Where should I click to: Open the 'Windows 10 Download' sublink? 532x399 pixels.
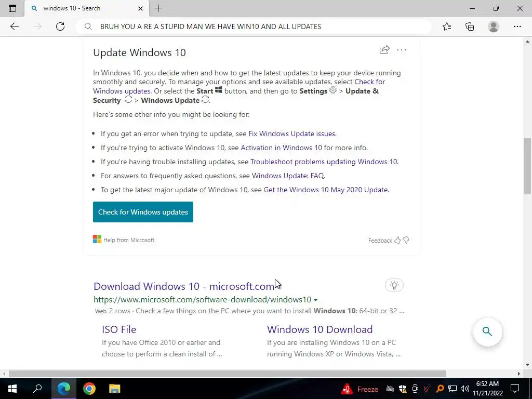(320, 329)
